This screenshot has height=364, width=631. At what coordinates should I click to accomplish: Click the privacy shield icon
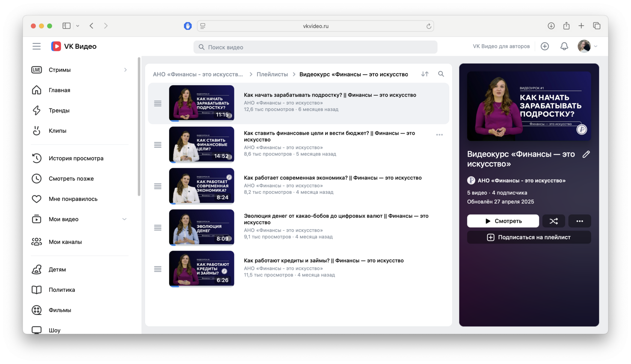[188, 26]
